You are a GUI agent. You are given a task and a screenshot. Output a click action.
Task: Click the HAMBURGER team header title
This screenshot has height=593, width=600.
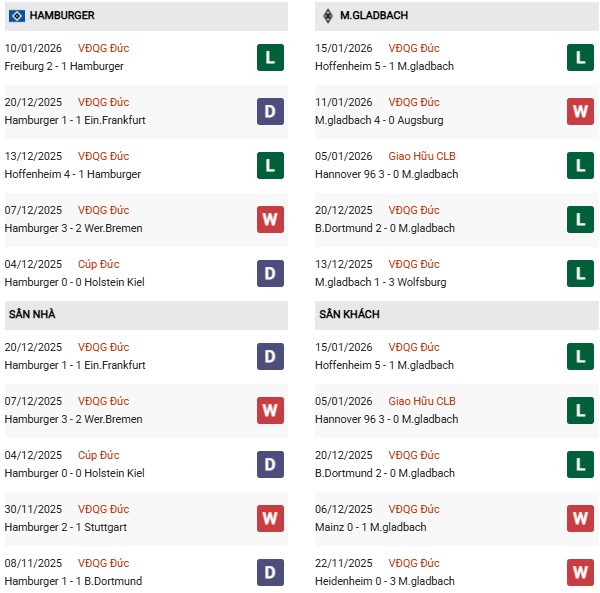tap(62, 16)
